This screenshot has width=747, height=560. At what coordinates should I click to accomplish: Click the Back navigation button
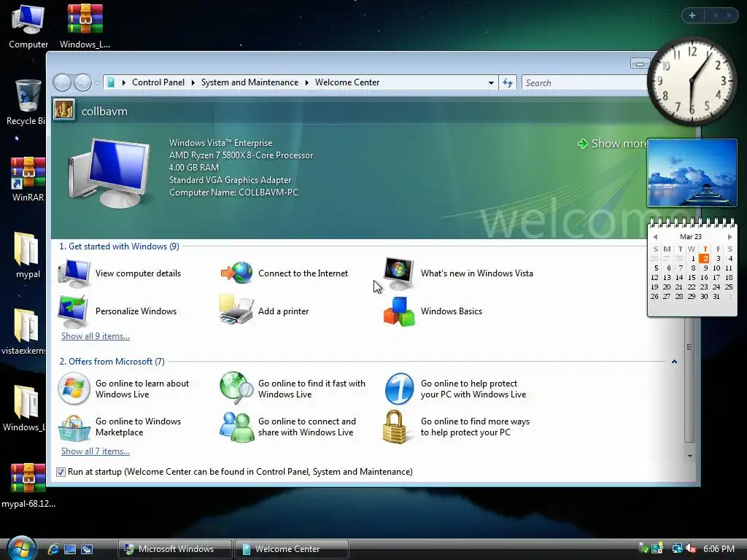62,83
